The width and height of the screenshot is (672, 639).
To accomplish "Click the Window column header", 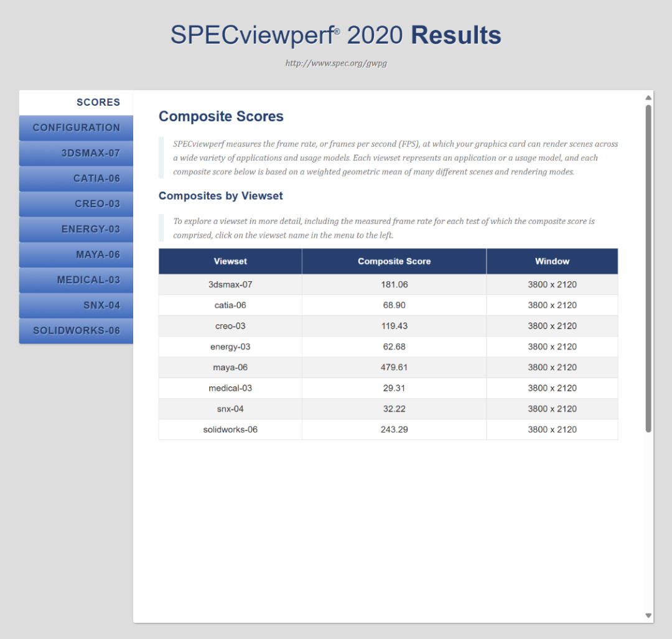I will tap(552, 261).
